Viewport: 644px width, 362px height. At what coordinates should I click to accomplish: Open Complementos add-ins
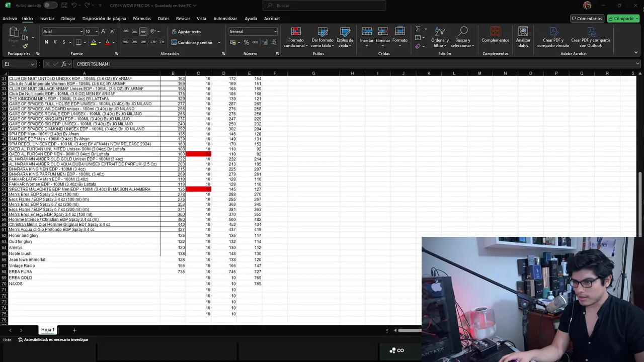click(495, 35)
